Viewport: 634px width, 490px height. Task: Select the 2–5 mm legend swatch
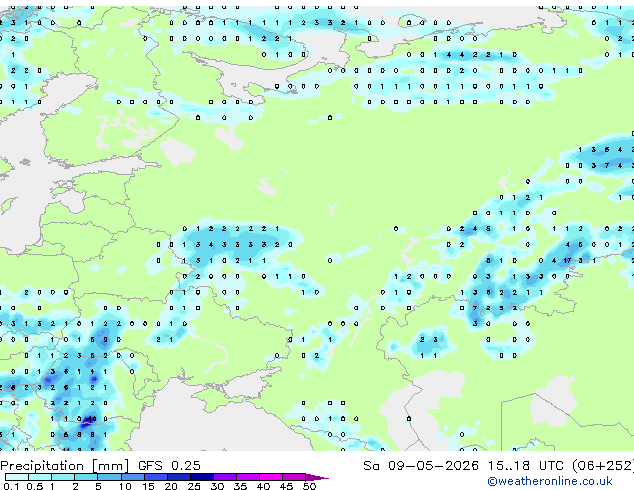pyautogui.click(x=86, y=477)
